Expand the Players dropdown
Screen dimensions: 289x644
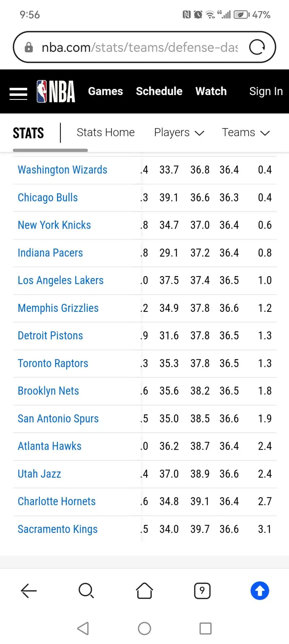(179, 133)
